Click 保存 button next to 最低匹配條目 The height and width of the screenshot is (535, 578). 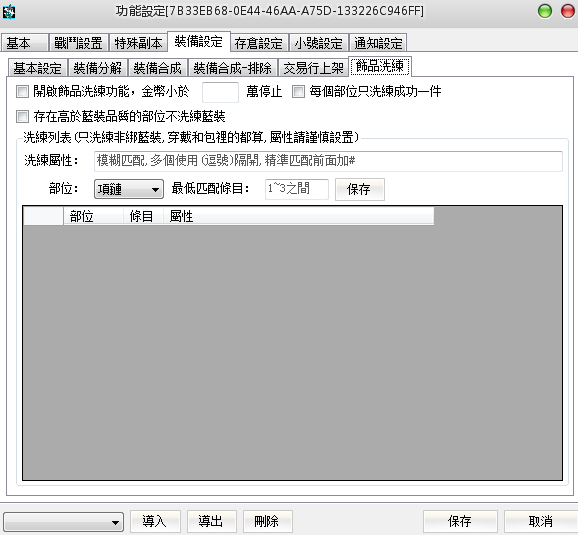tap(359, 189)
